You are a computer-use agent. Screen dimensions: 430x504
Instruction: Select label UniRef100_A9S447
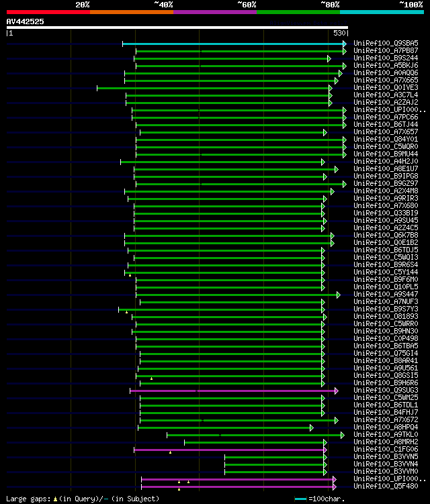[x=386, y=295]
